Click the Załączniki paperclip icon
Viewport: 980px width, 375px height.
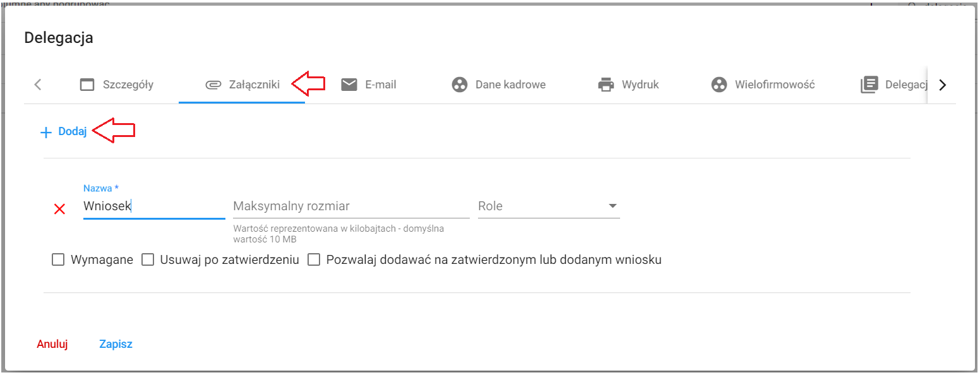213,85
